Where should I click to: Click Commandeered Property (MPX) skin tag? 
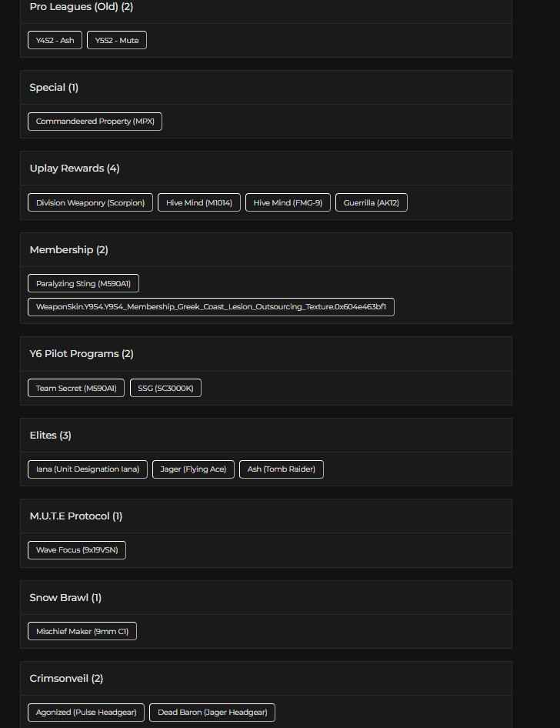(x=95, y=122)
